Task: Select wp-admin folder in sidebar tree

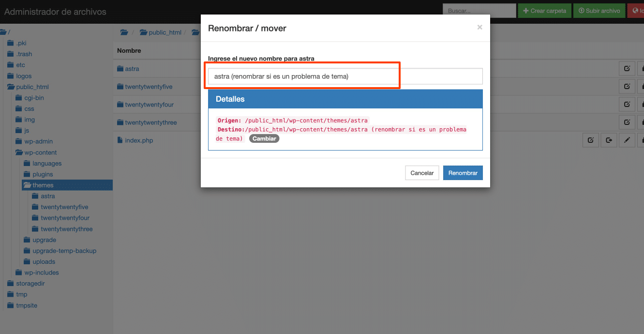Action: pos(38,141)
